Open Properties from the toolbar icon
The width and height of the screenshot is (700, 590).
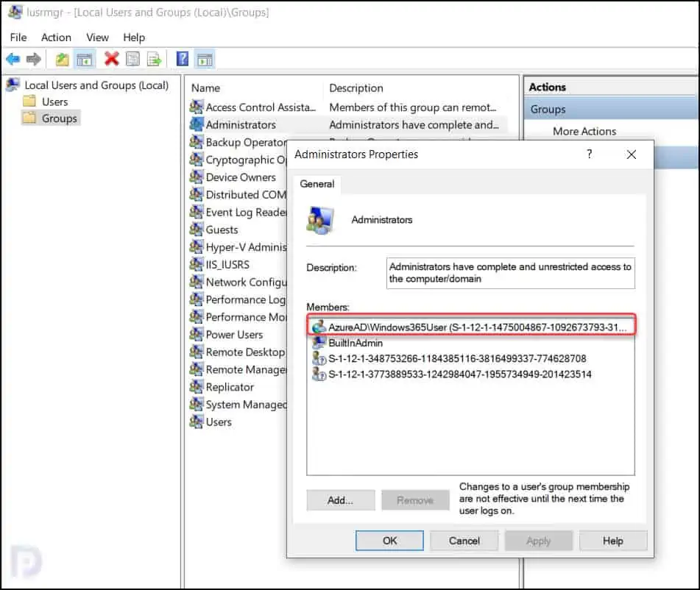pyautogui.click(x=132, y=59)
